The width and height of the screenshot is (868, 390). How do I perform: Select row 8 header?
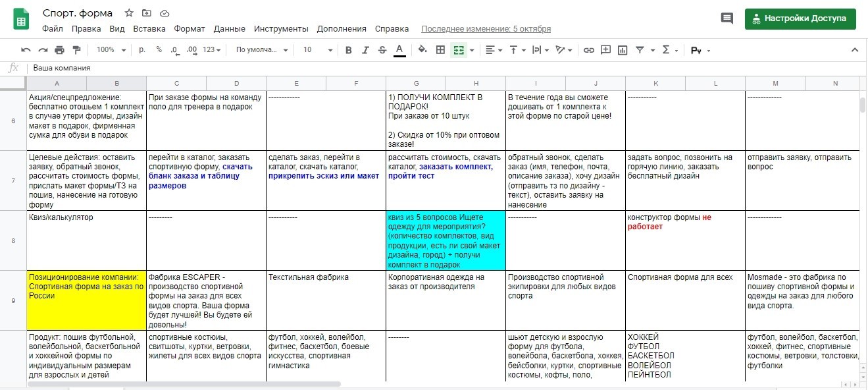(13, 240)
